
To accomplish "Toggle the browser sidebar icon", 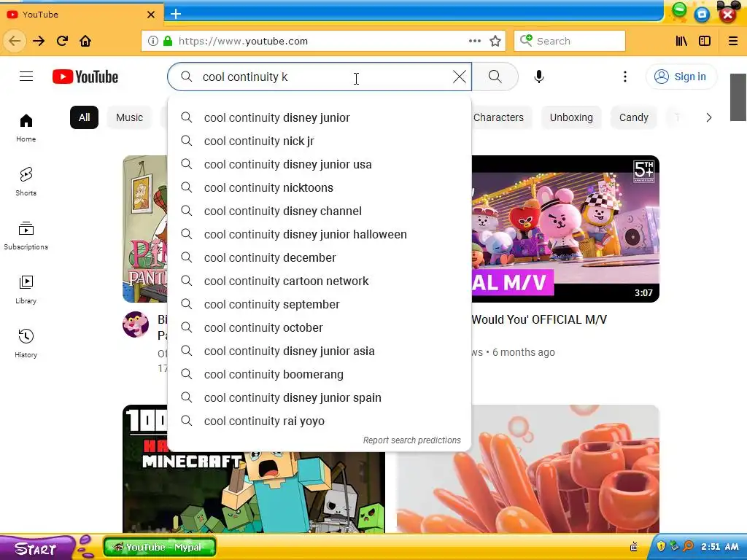I will pos(705,41).
